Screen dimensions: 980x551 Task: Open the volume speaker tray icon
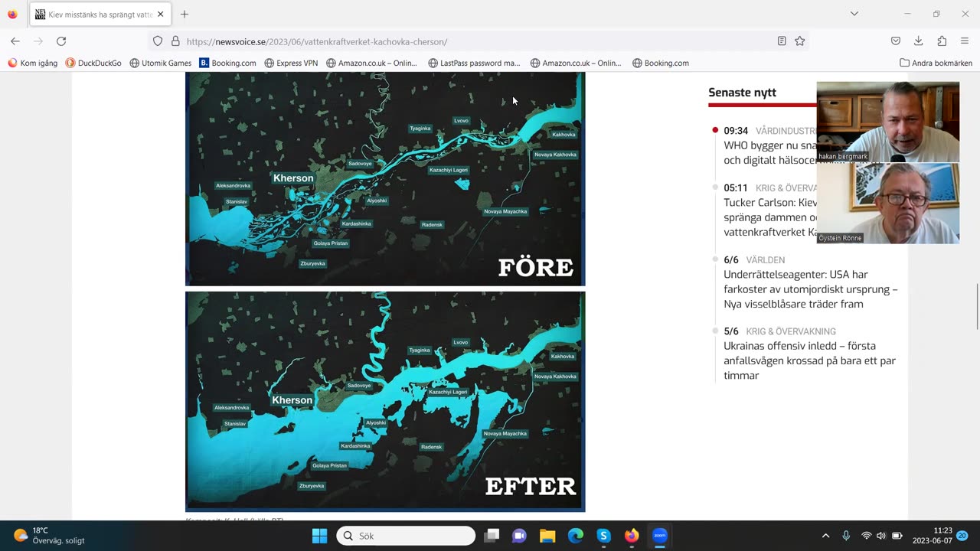[x=881, y=536]
